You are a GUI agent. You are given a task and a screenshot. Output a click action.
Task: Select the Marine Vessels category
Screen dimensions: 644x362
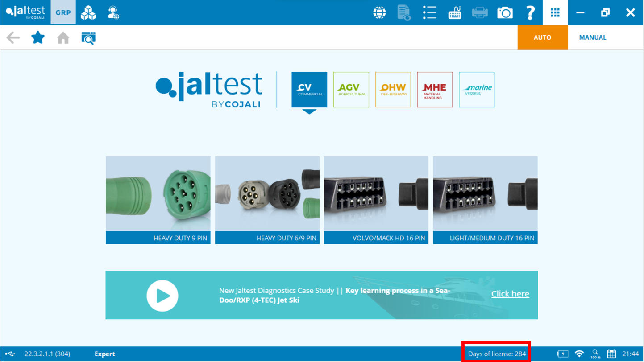477,90
